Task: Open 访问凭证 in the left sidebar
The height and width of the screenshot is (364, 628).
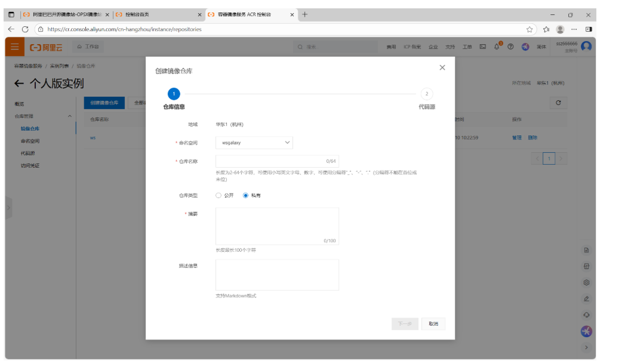Action: [x=30, y=165]
